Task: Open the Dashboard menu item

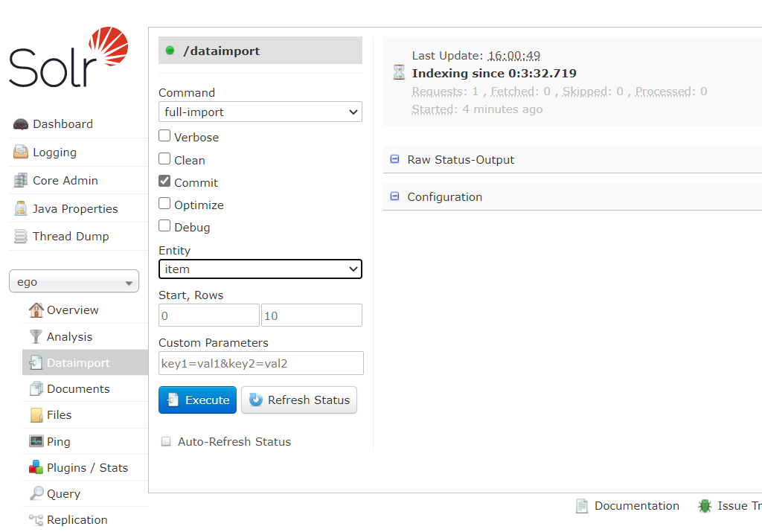Action: coord(63,124)
